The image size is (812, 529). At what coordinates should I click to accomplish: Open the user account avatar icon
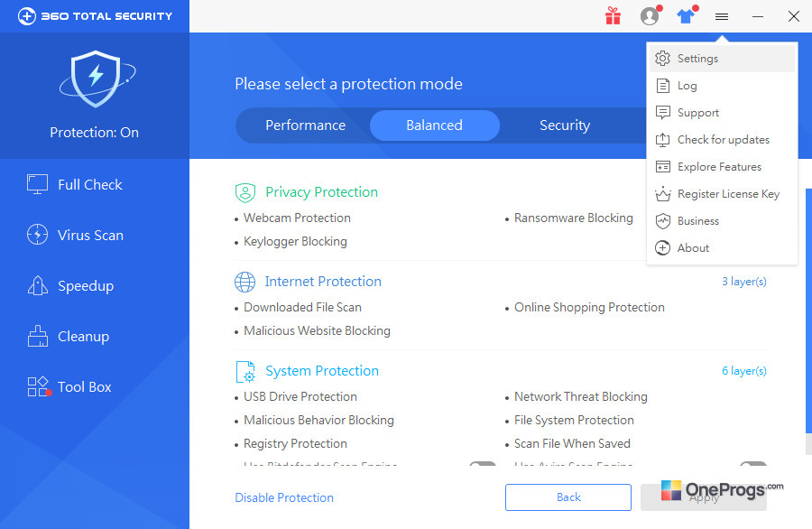click(x=651, y=16)
